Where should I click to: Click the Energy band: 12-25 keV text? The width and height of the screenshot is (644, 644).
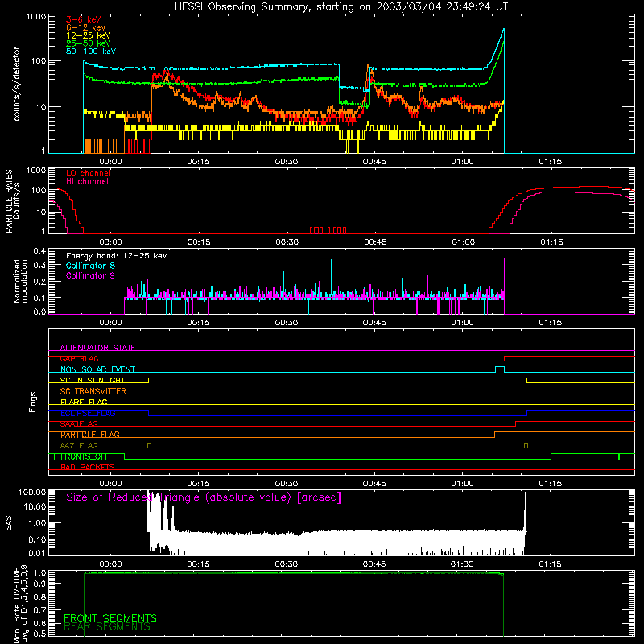(117, 256)
